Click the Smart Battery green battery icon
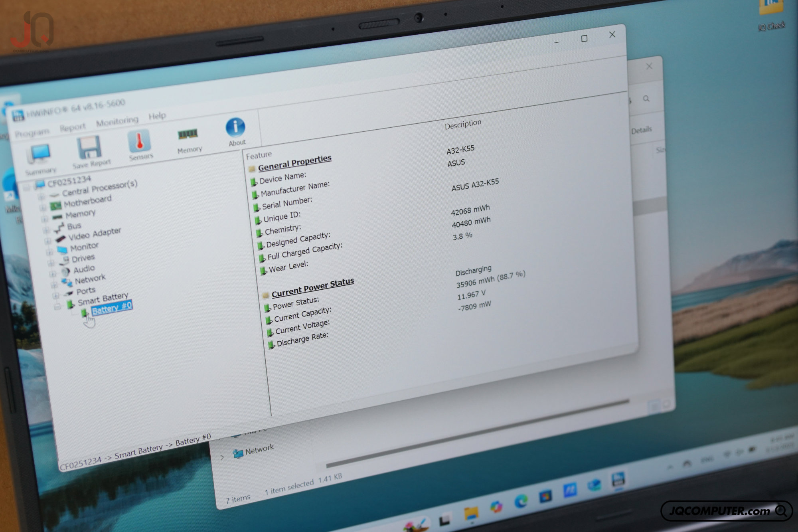The image size is (798, 532). click(71, 304)
